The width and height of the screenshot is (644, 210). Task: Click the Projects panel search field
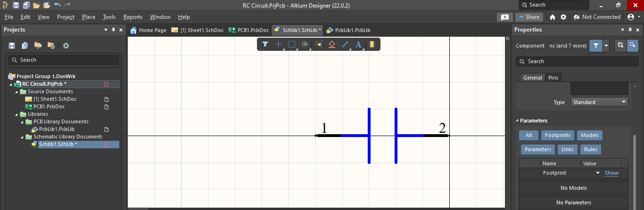tap(63, 60)
